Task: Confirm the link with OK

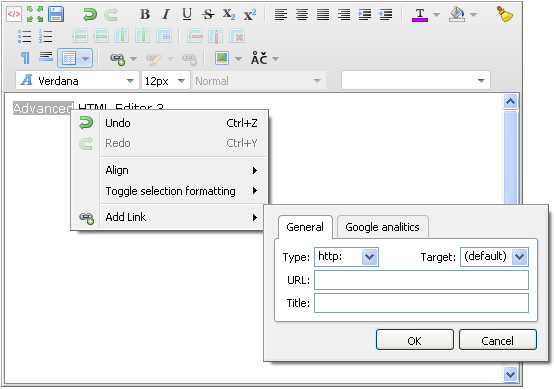Action: pyautogui.click(x=414, y=340)
